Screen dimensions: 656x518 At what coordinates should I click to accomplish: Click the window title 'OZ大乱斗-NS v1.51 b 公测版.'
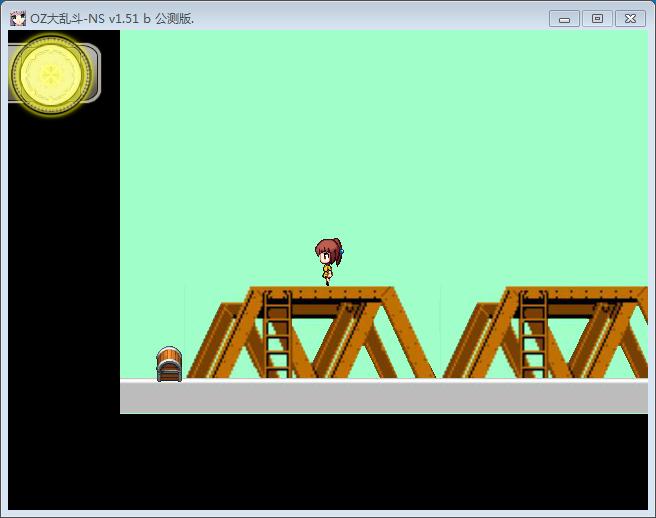tap(112, 19)
